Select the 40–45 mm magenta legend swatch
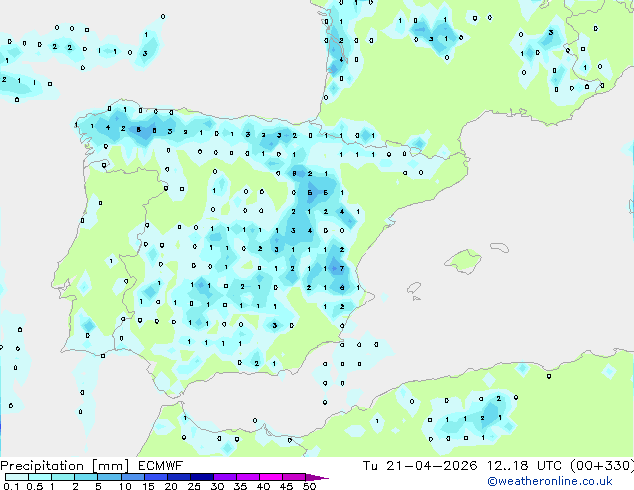Image resolution: width=634 pixels, height=490 pixels. 271,477
